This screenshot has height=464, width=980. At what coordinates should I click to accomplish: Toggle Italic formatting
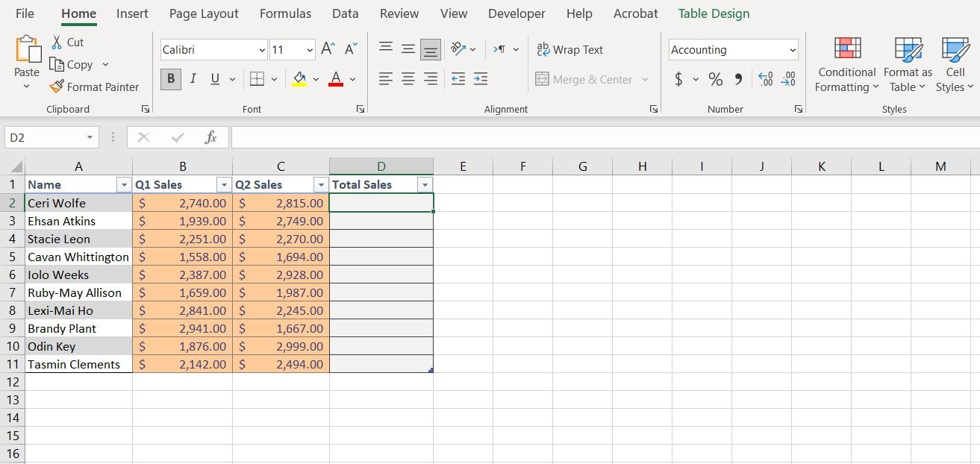coord(193,79)
